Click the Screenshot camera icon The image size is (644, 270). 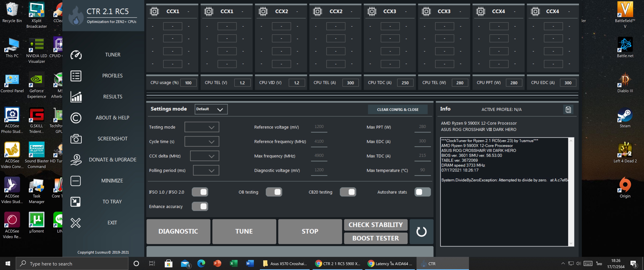click(76, 139)
